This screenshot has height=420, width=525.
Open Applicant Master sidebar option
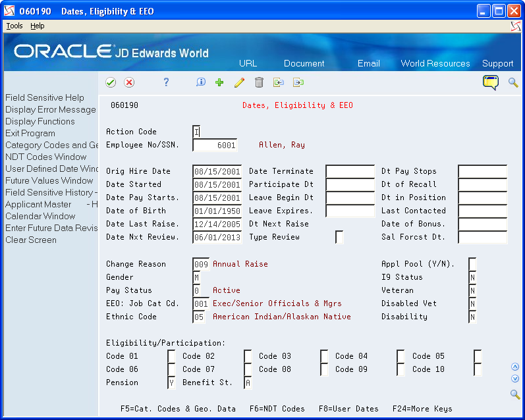(51, 205)
